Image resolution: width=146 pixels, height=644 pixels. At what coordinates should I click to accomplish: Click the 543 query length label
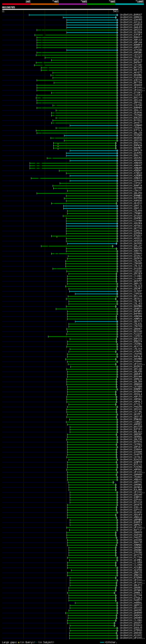pos(115,11)
